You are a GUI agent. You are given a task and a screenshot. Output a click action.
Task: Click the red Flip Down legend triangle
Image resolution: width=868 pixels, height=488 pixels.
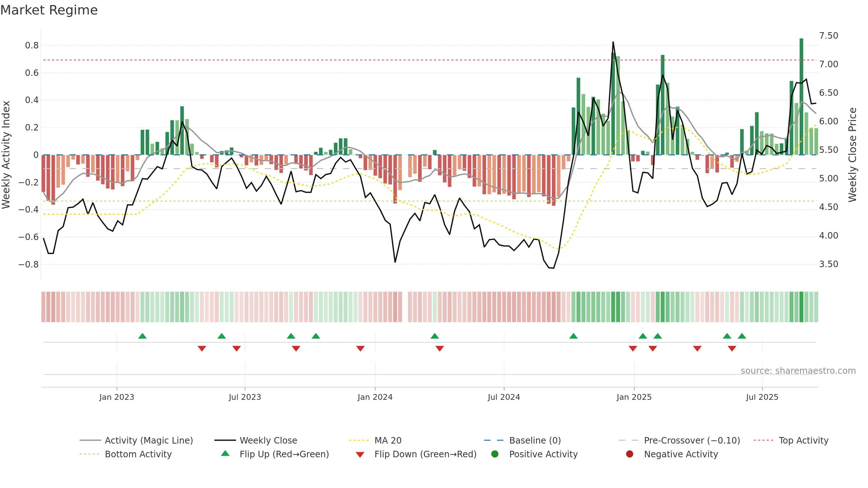coord(360,455)
